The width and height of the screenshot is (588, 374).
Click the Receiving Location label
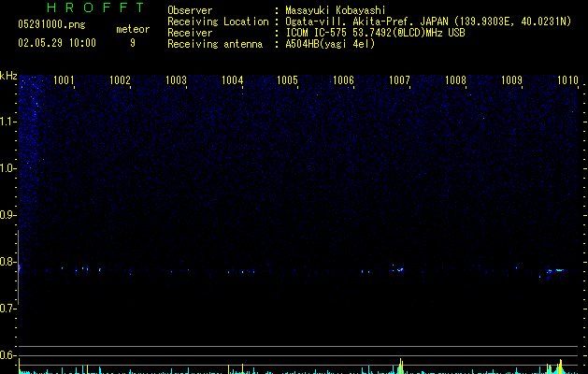tap(218, 22)
